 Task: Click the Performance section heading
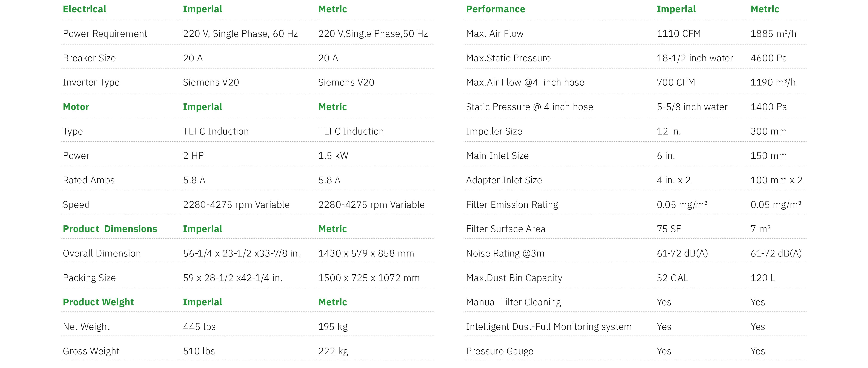tap(495, 9)
